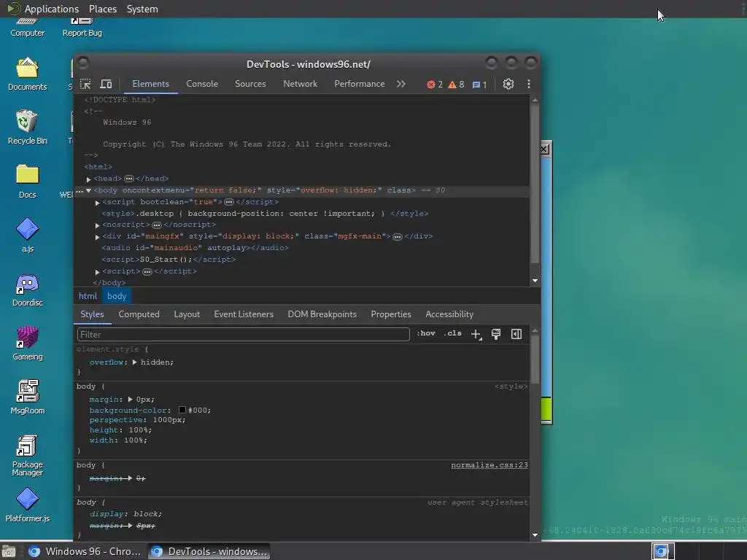
Task: Expand the div maingfx node
Action: tap(97, 237)
